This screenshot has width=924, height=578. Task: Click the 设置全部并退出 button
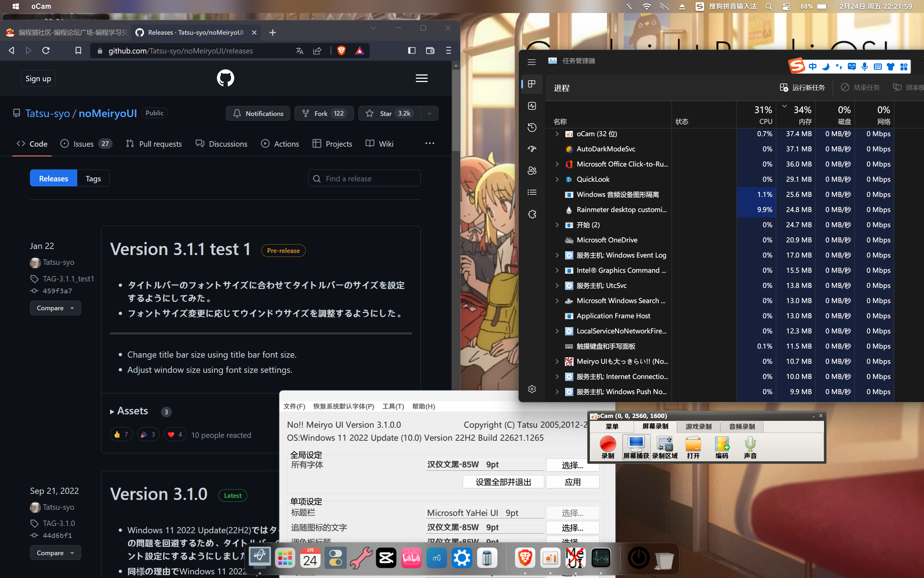click(x=503, y=482)
